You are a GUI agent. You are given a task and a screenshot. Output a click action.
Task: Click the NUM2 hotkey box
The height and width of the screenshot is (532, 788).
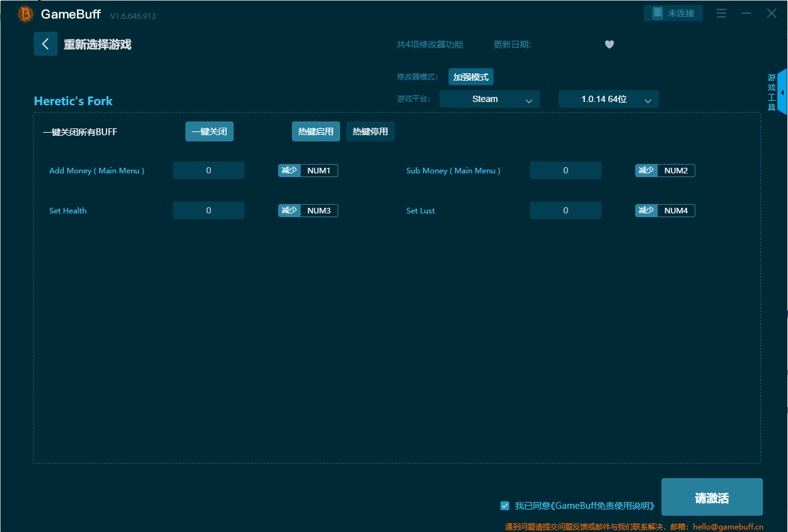(676, 170)
